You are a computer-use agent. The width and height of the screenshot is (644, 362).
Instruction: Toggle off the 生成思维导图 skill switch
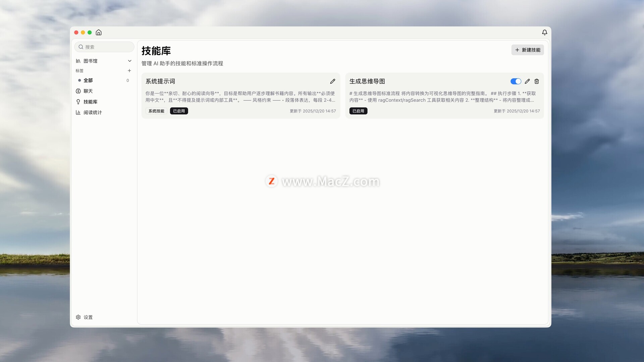pyautogui.click(x=516, y=82)
